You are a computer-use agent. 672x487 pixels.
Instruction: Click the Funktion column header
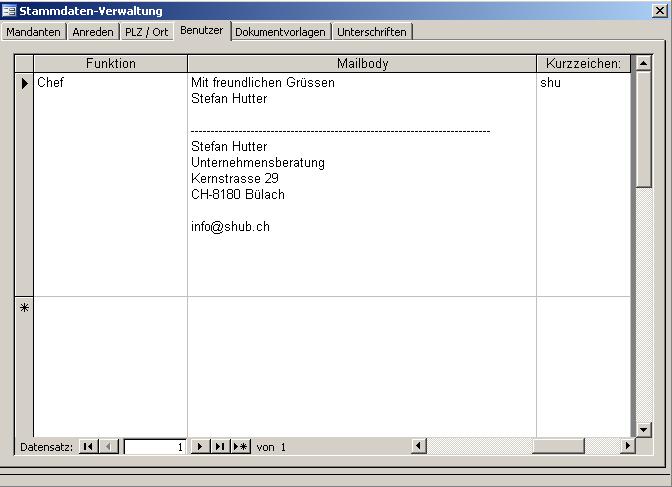coord(110,64)
